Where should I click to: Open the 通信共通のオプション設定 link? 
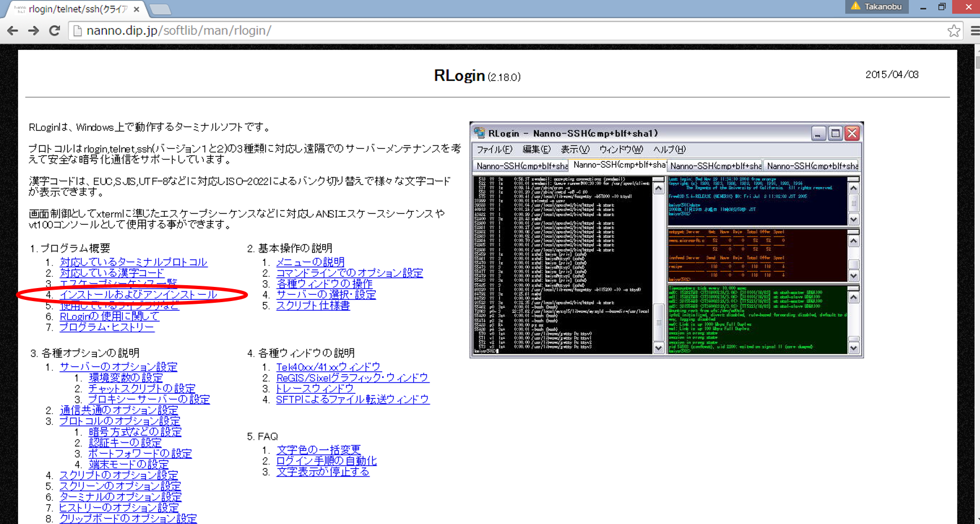[119, 410]
